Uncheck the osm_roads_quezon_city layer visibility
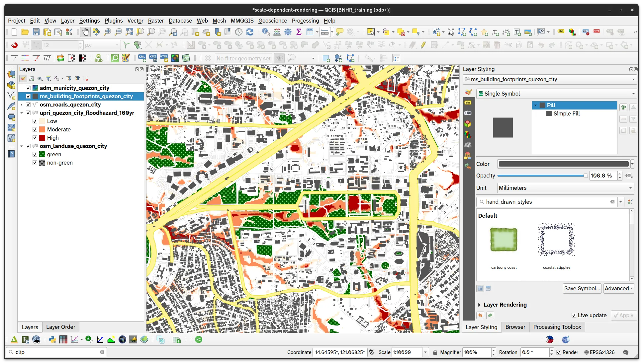This screenshot has height=364, width=643. [x=28, y=105]
